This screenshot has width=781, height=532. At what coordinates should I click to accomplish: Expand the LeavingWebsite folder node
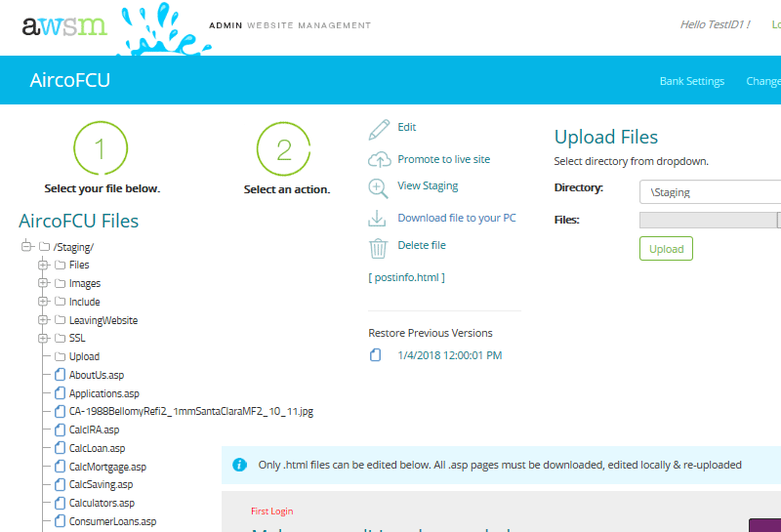point(43,320)
